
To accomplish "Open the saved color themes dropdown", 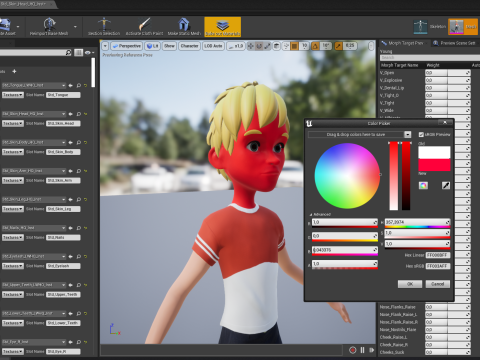I will [407, 134].
